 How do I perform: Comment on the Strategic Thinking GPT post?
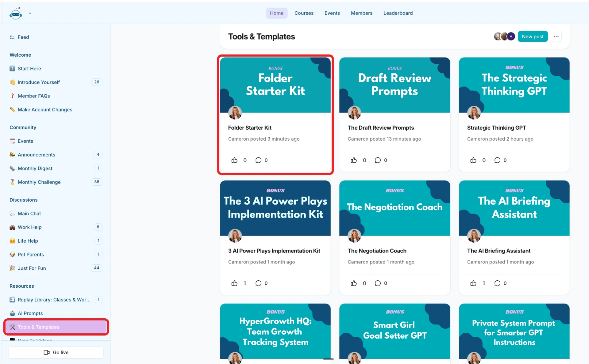click(497, 160)
